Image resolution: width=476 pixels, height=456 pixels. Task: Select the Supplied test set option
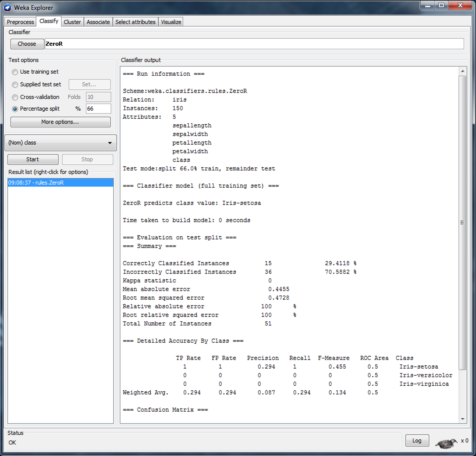[x=15, y=85]
